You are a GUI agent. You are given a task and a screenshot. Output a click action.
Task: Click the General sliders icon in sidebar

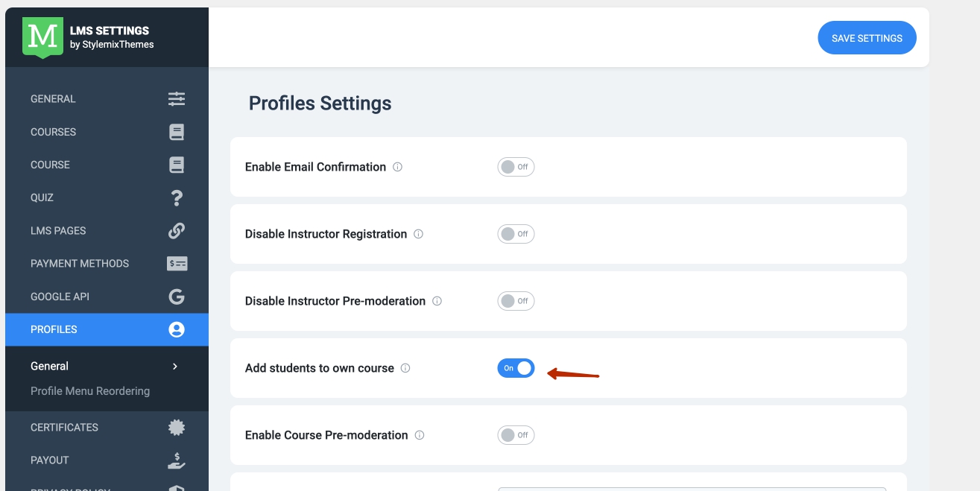point(177,98)
